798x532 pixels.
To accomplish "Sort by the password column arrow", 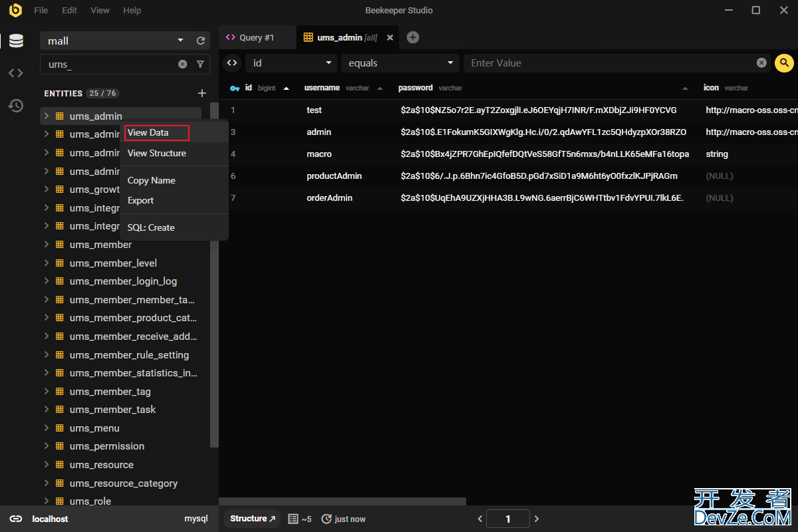I will 686,88.
